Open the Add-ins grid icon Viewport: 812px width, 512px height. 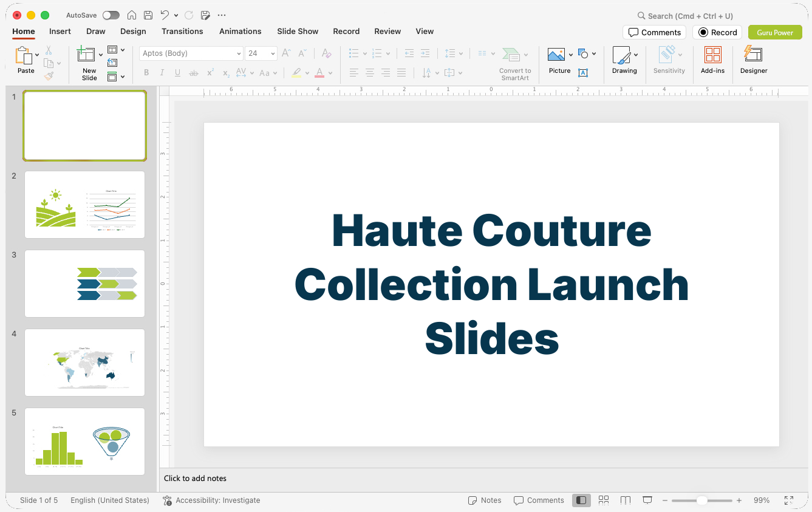pyautogui.click(x=712, y=60)
